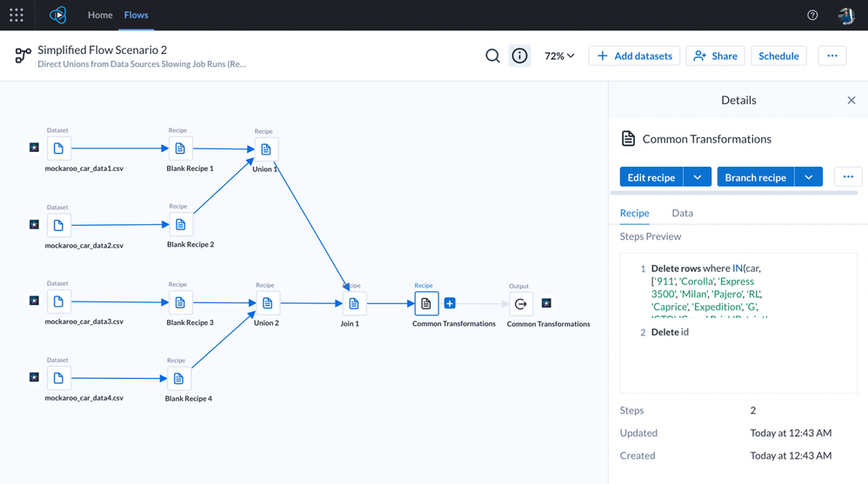
Task: Select the Blank Recipe 1 node
Action: tap(180, 149)
